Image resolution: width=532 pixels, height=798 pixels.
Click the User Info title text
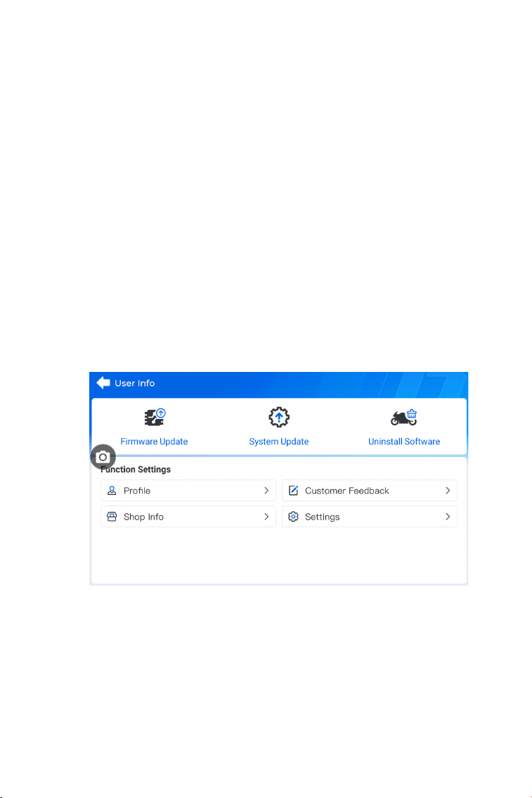pos(135,383)
